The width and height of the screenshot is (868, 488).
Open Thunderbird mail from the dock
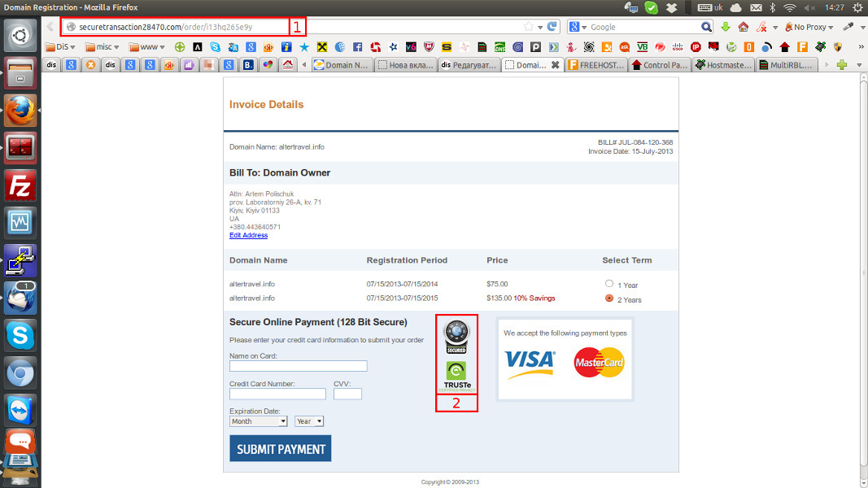pyautogui.click(x=20, y=298)
